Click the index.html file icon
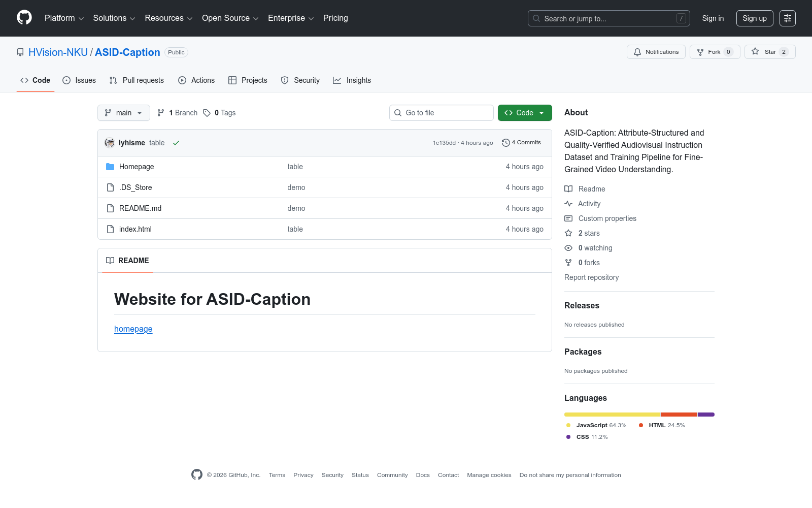The image size is (812, 508). pyautogui.click(x=110, y=229)
